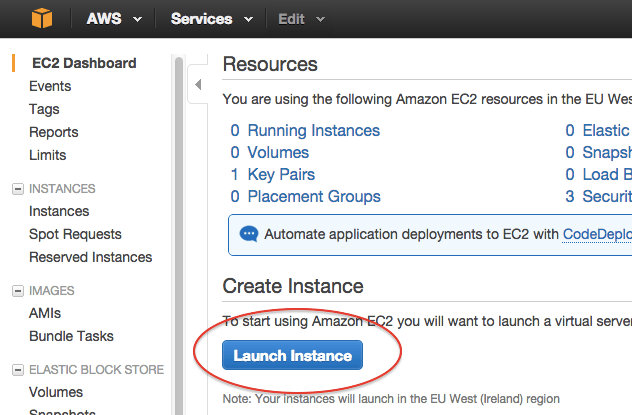Click the speech bubble icon in the banner
This screenshot has height=415, width=632.
click(249, 234)
